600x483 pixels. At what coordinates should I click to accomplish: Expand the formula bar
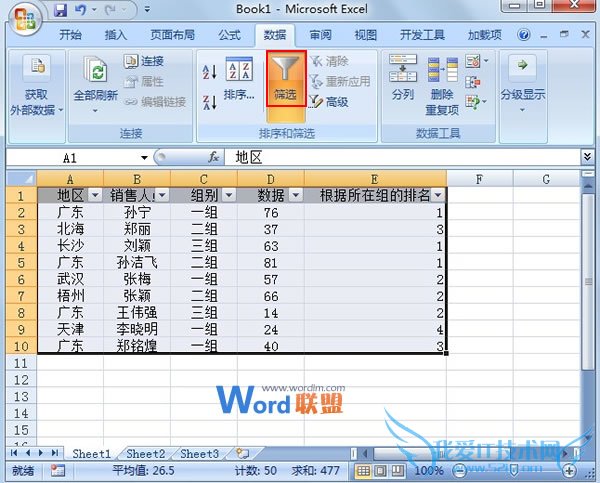click(587, 157)
